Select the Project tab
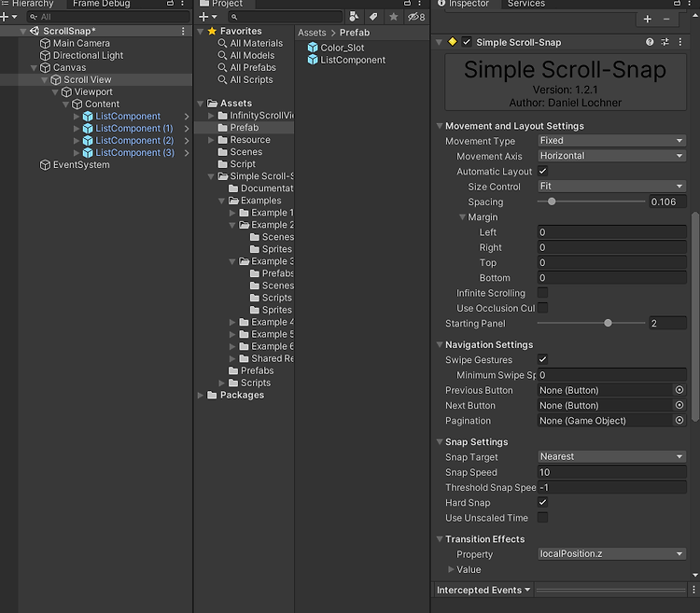The height and width of the screenshot is (613, 700). tap(222, 4)
